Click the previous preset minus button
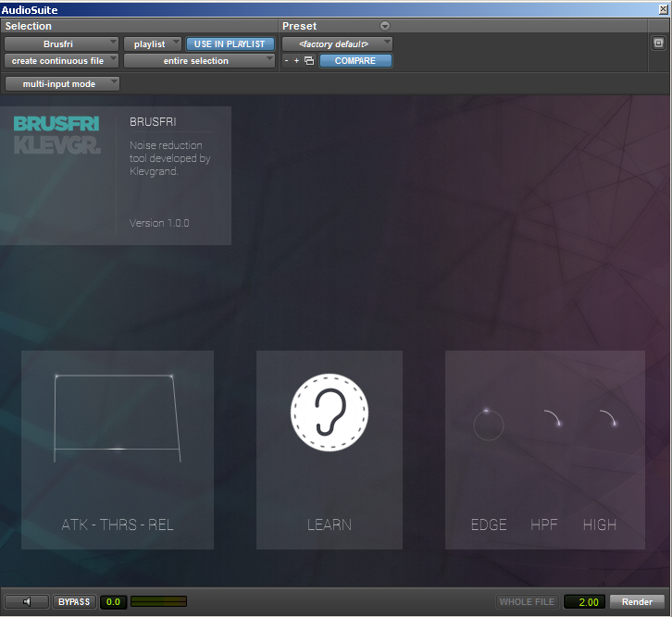Screen dimensions: 672x617 (286, 61)
